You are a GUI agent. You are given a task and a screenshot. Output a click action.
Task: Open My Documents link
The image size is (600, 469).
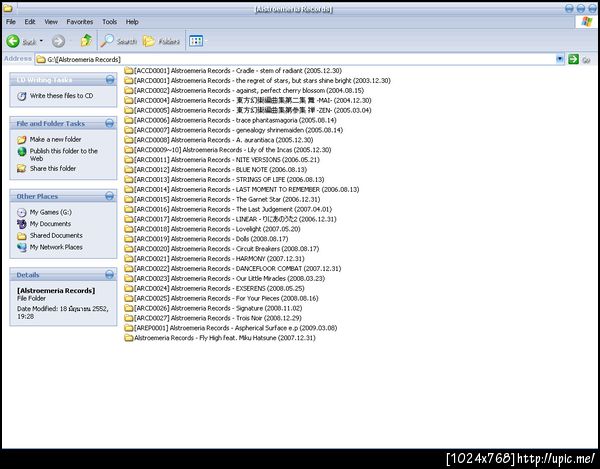[x=51, y=224]
